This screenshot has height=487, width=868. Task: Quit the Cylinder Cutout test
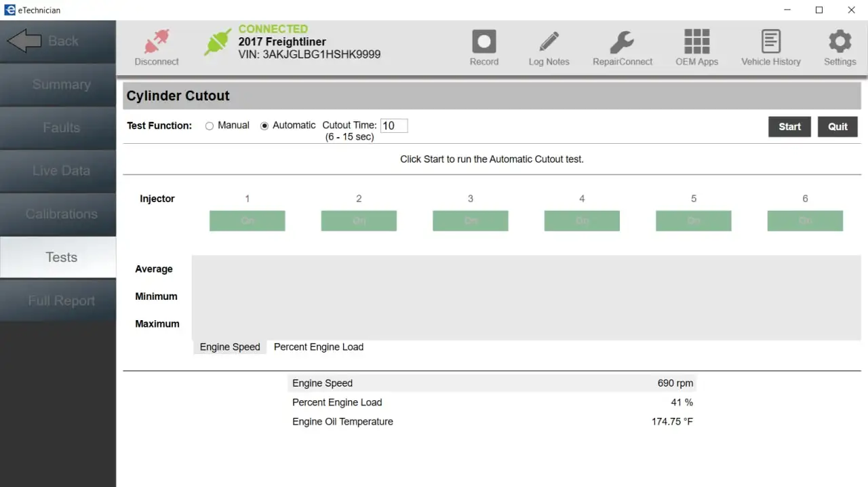(x=837, y=127)
